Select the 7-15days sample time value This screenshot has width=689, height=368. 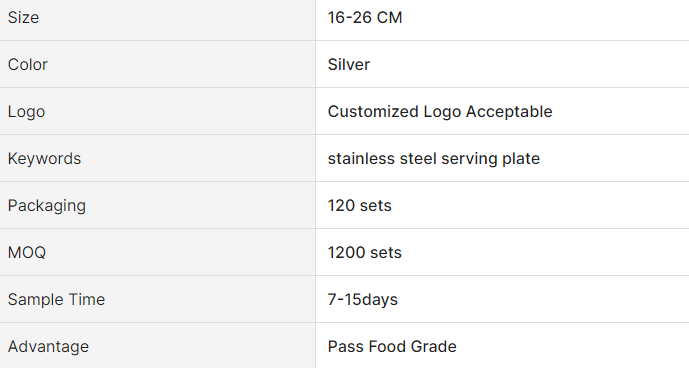click(x=363, y=300)
